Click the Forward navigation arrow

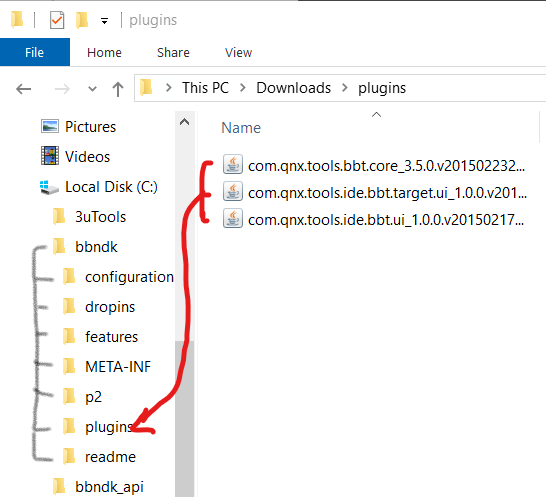click(62, 89)
